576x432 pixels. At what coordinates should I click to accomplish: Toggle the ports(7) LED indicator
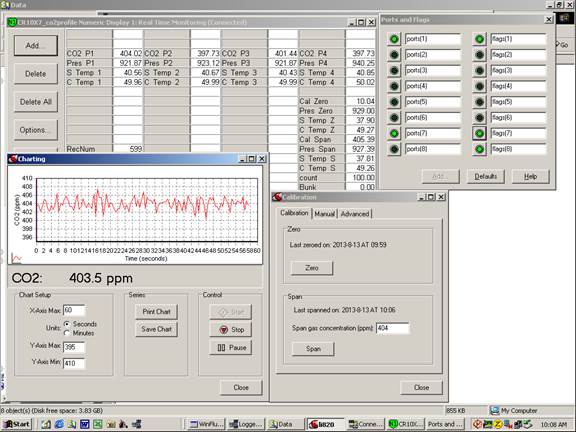pos(394,133)
